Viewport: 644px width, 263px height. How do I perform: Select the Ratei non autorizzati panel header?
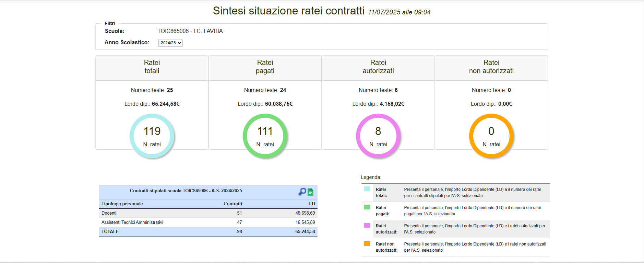pyautogui.click(x=491, y=67)
